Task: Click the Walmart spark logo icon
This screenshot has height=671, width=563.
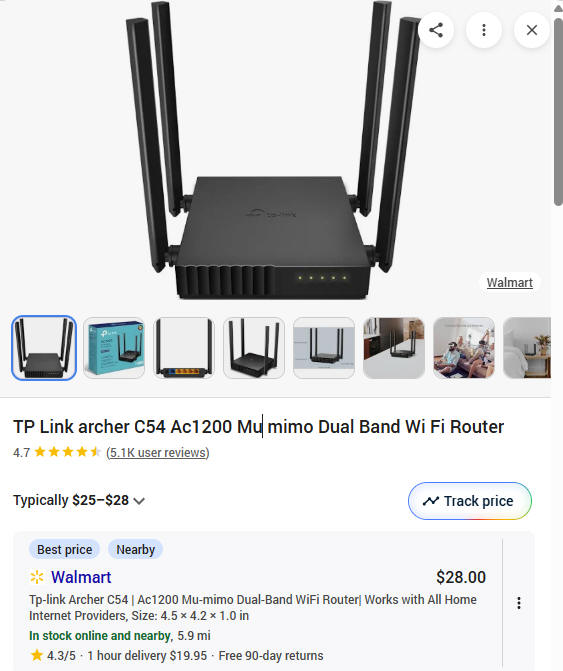Action: pos(37,577)
